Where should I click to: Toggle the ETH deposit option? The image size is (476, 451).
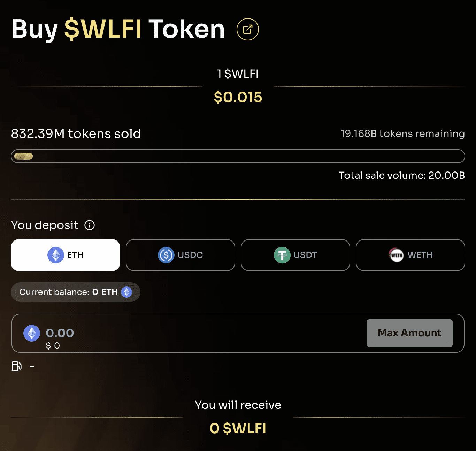coord(65,255)
